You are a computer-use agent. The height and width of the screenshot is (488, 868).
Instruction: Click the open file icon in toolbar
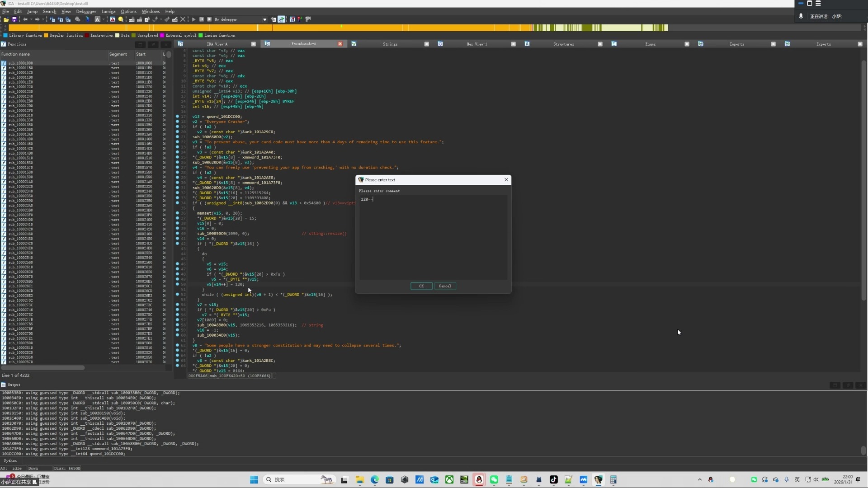tap(6, 19)
